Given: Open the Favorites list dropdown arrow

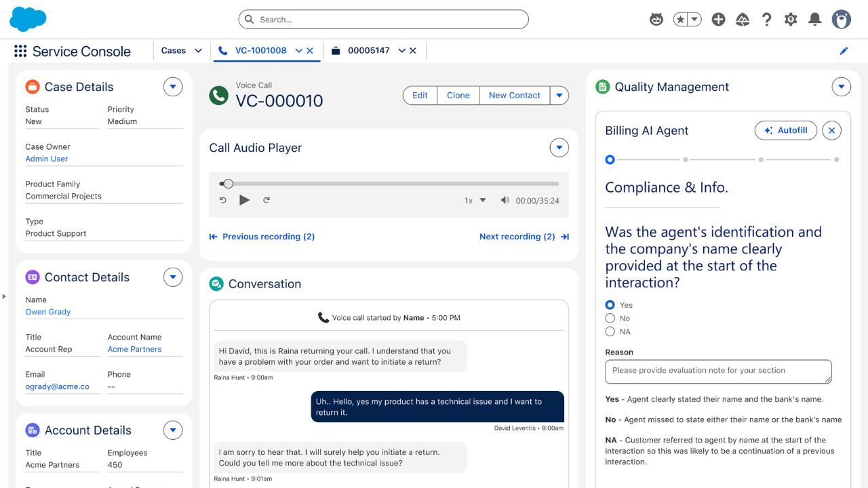Looking at the screenshot, I should [x=695, y=20].
